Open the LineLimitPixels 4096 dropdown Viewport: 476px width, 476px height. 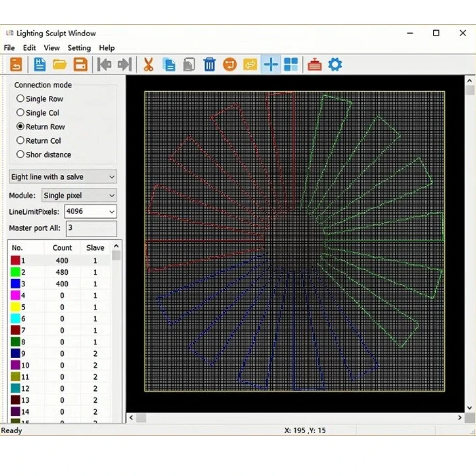(91, 211)
